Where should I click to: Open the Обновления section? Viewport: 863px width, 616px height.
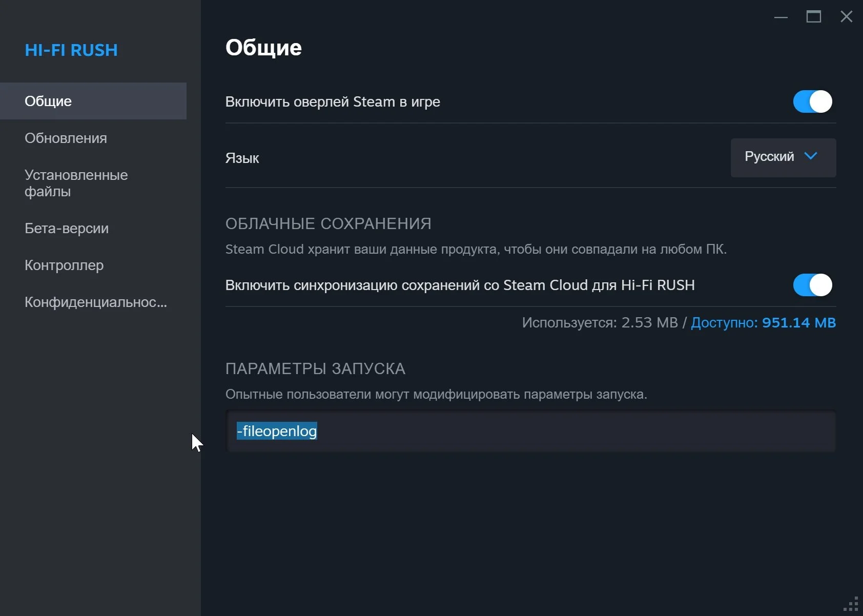click(x=93, y=138)
